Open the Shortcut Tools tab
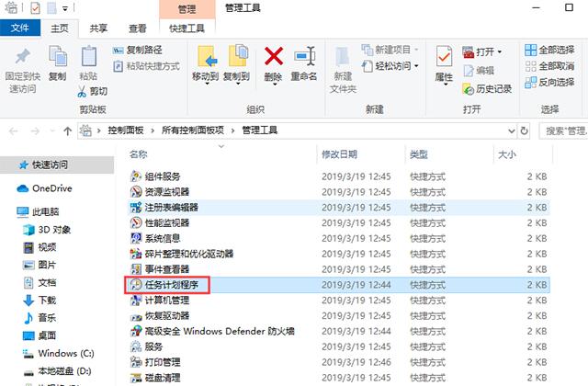588x386 pixels. (x=187, y=28)
